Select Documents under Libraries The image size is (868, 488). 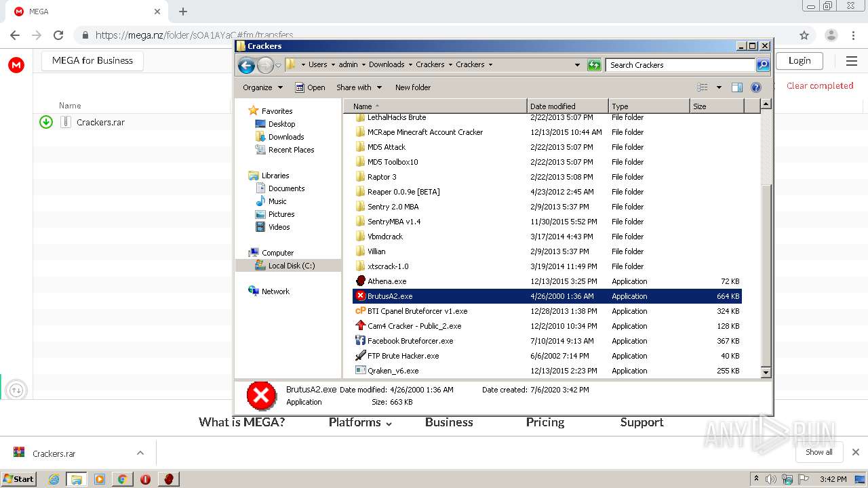click(x=280, y=188)
